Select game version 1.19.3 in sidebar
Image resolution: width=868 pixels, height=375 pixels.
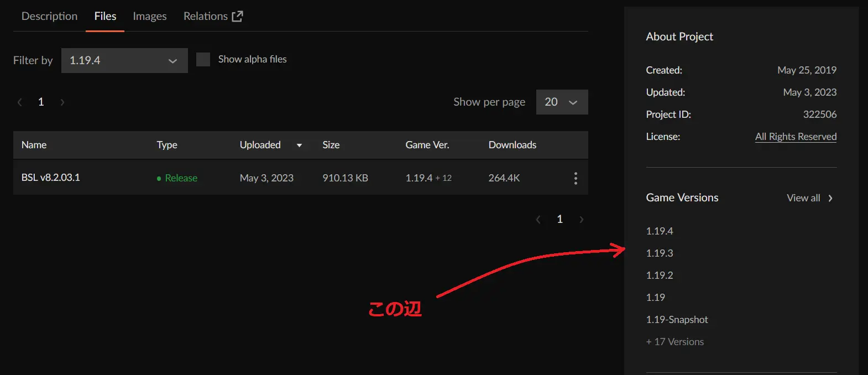click(x=660, y=253)
